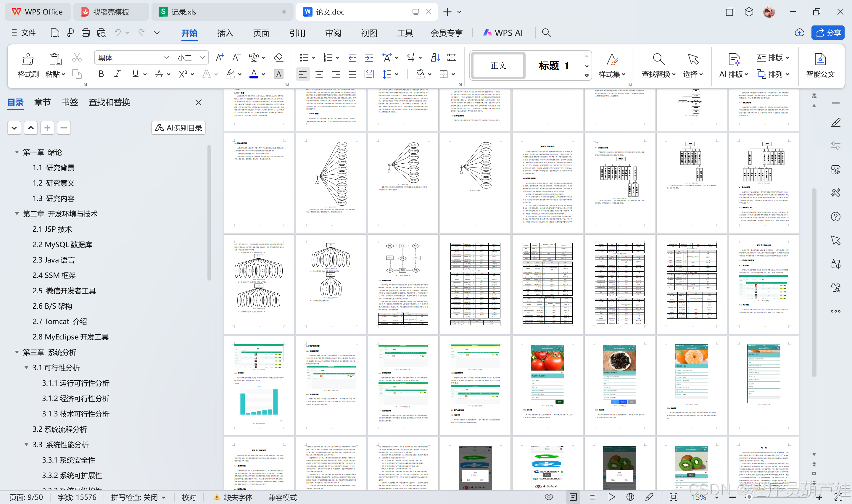Click the Smart Document (智能公文) icon
Image resolution: width=852 pixels, height=504 pixels.
[820, 59]
